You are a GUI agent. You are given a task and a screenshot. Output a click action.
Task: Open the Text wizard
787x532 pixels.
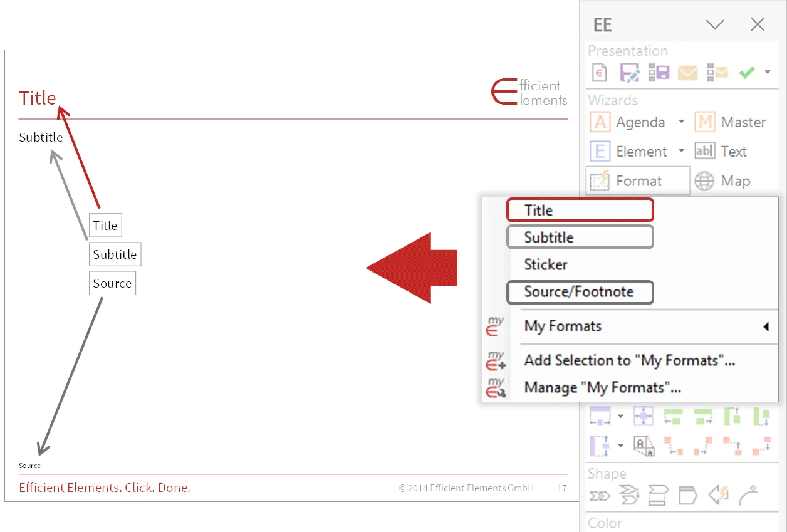click(733, 151)
